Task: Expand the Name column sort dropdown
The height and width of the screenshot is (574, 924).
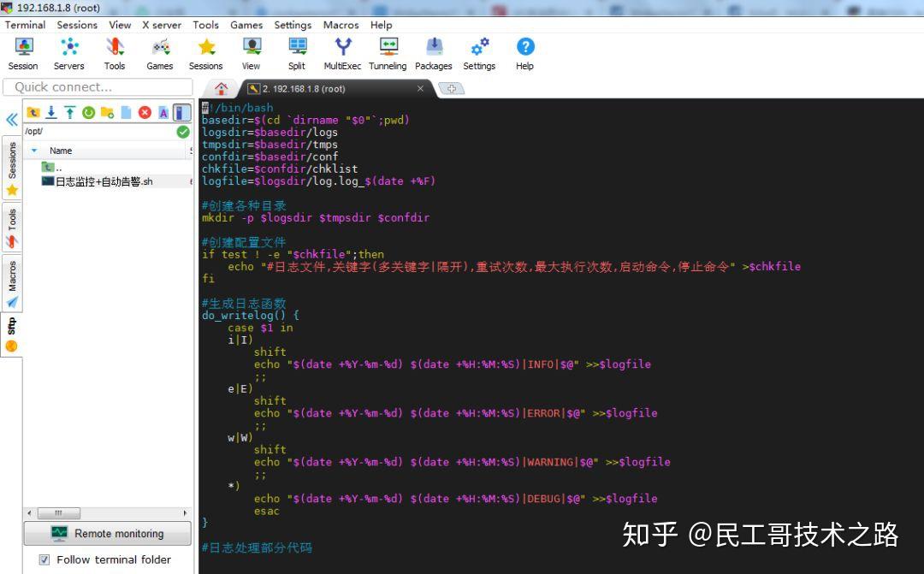Action: [34, 150]
